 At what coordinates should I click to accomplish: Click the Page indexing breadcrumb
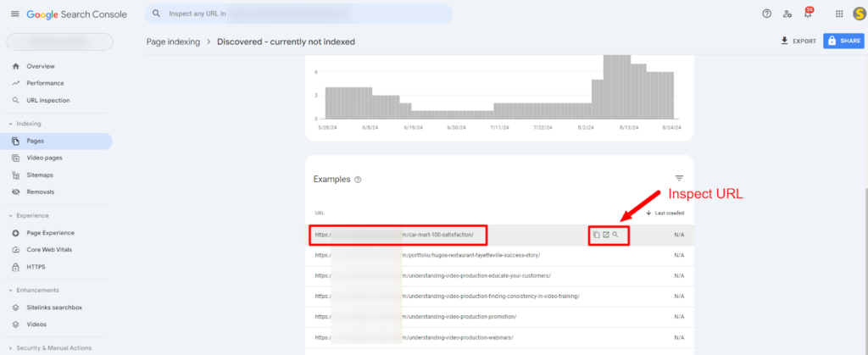pyautogui.click(x=173, y=42)
